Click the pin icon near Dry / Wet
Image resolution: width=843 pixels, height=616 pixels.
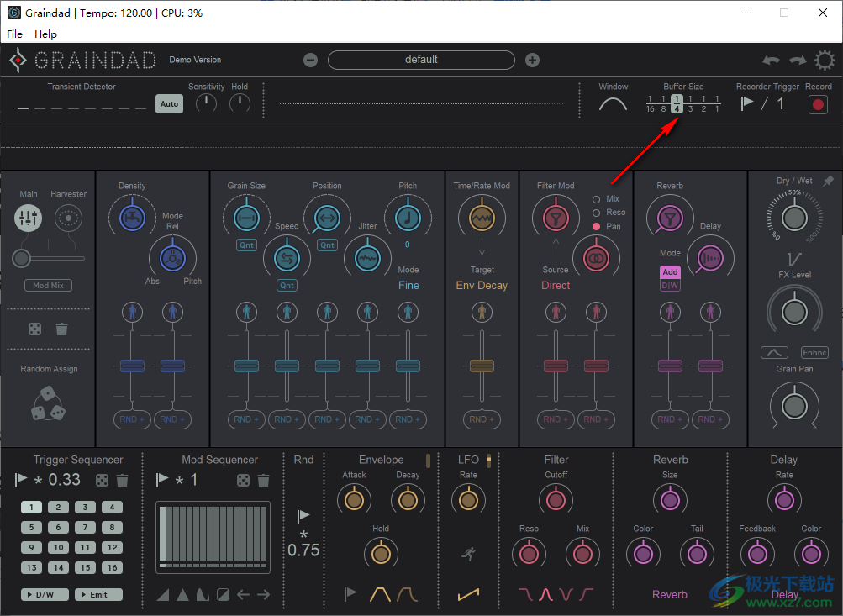[x=828, y=181]
